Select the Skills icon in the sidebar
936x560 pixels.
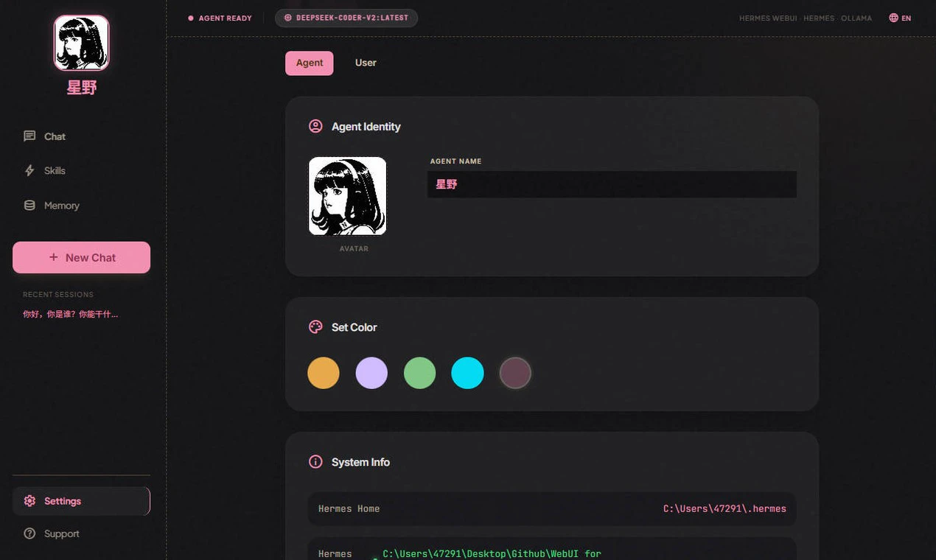(29, 170)
